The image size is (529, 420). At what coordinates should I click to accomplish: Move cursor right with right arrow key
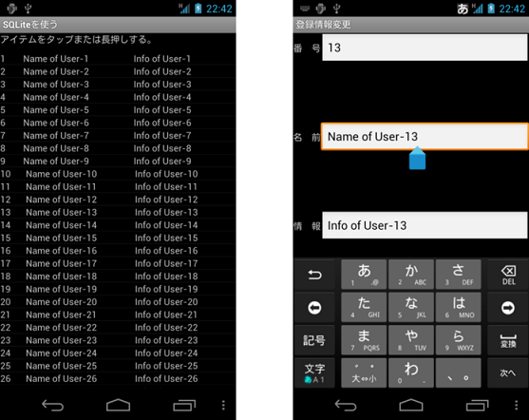(508, 308)
